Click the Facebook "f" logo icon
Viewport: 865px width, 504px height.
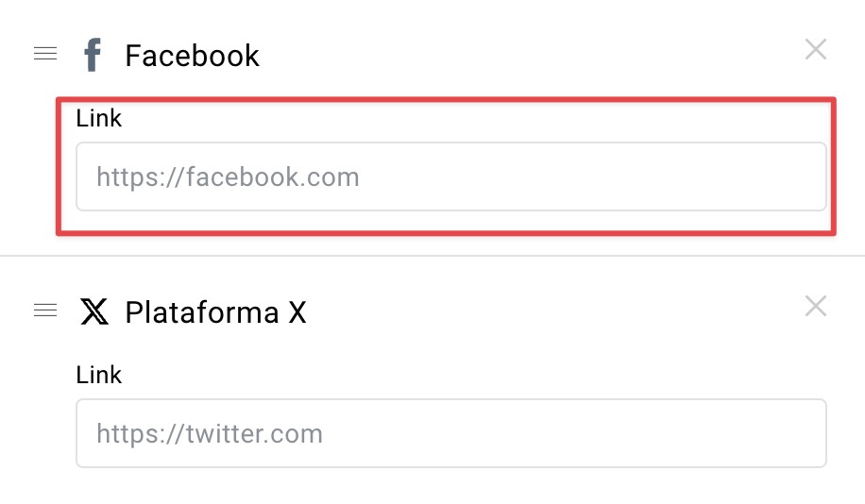point(93,55)
